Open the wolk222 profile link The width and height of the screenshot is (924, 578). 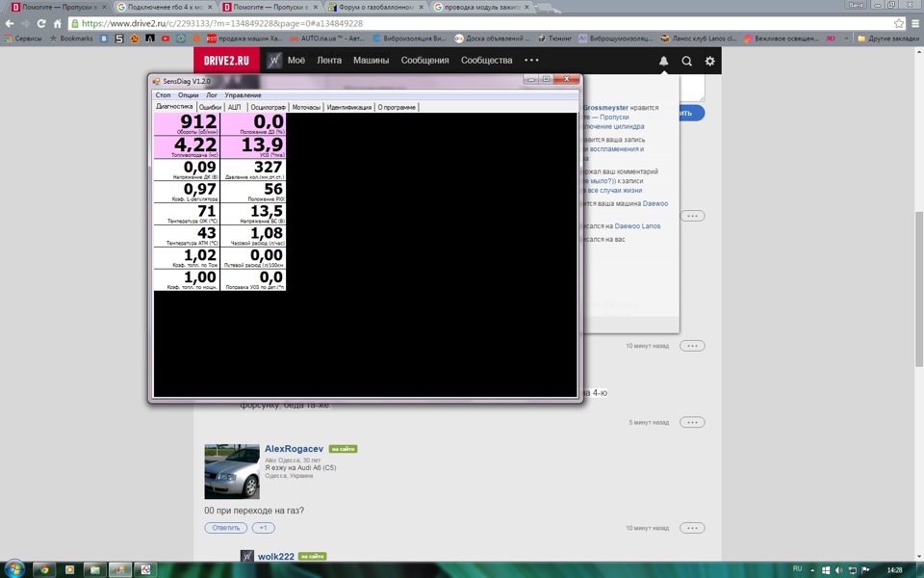coord(276,556)
